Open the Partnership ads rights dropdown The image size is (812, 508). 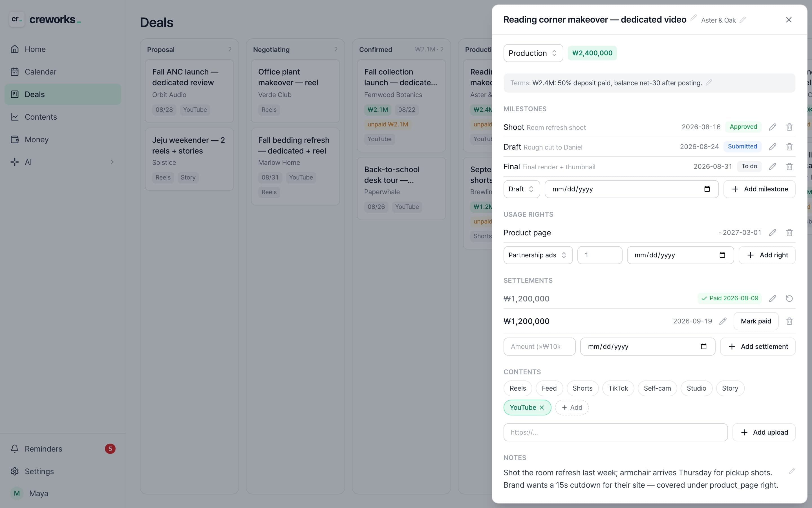point(538,255)
